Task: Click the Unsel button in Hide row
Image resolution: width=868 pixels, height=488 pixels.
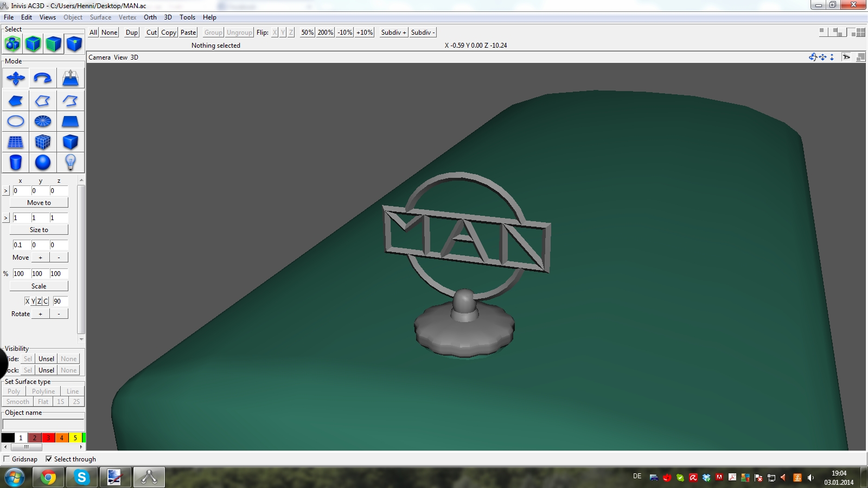Action: [x=46, y=359]
